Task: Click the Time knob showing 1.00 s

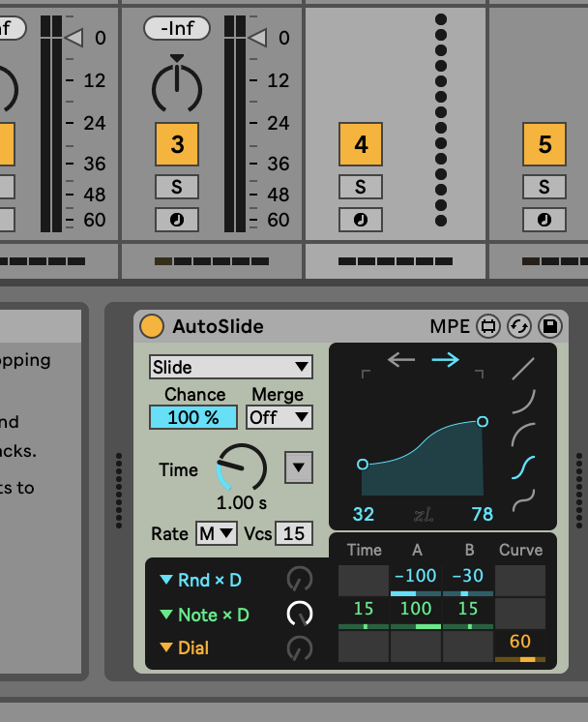Action: coord(242,467)
